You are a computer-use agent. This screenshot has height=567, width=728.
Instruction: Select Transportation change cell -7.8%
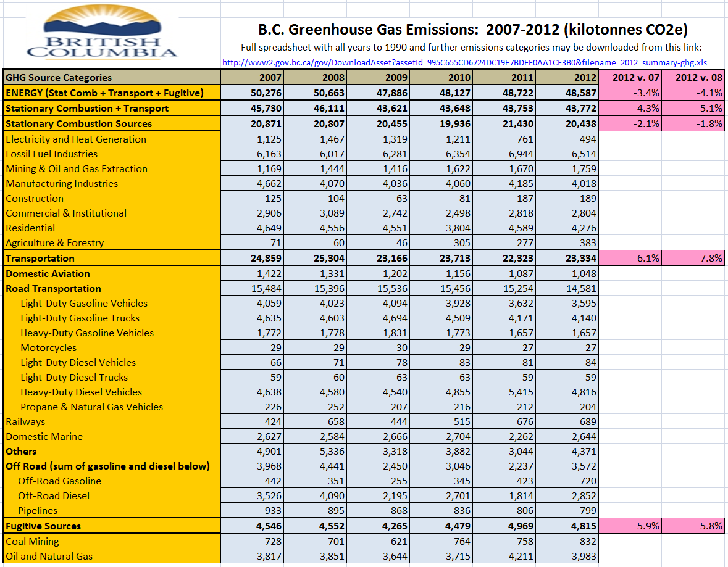[x=693, y=258]
